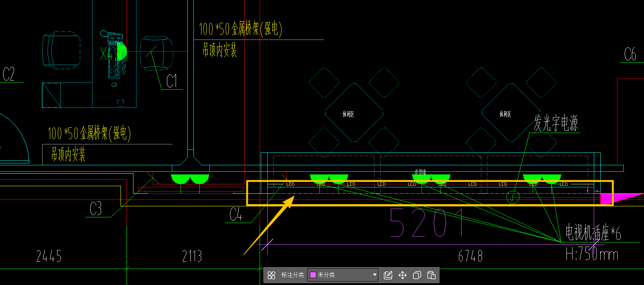
Task: Select the lower 100*50金属桥架(强电) label
Action: [89, 133]
